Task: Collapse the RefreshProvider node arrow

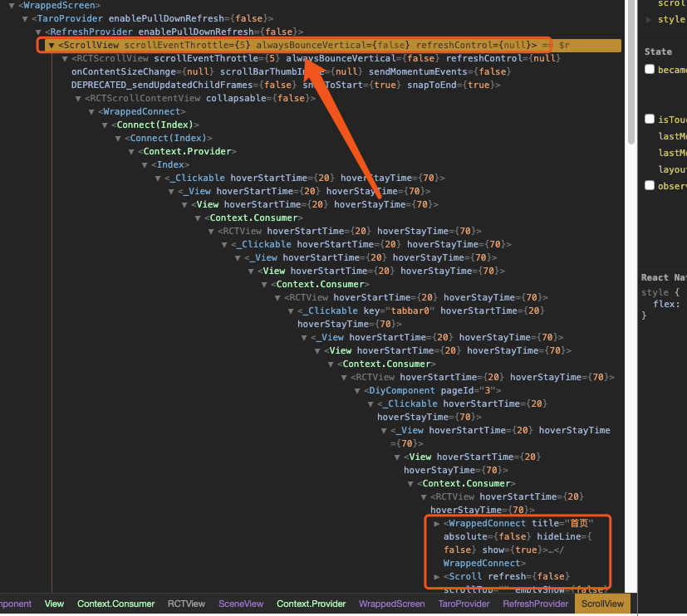Action: [x=38, y=32]
